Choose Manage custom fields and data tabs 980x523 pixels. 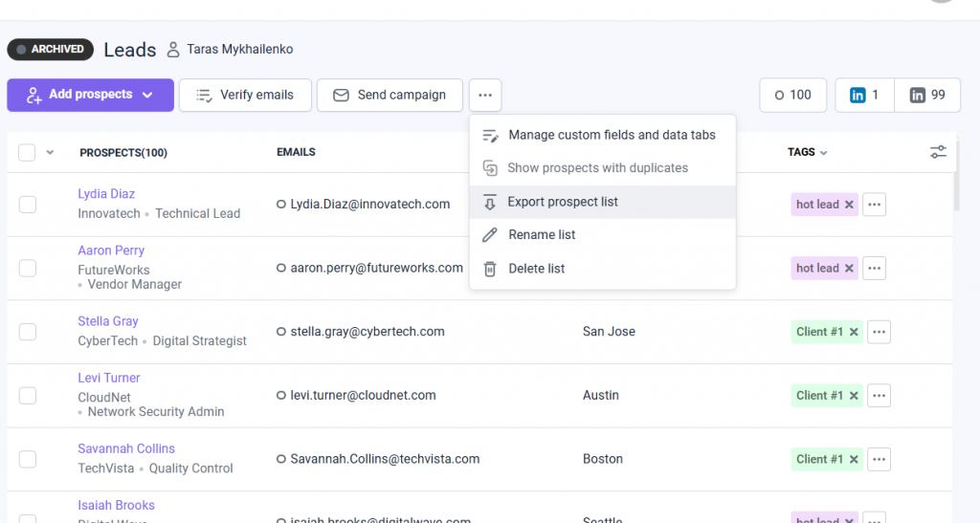(603, 135)
